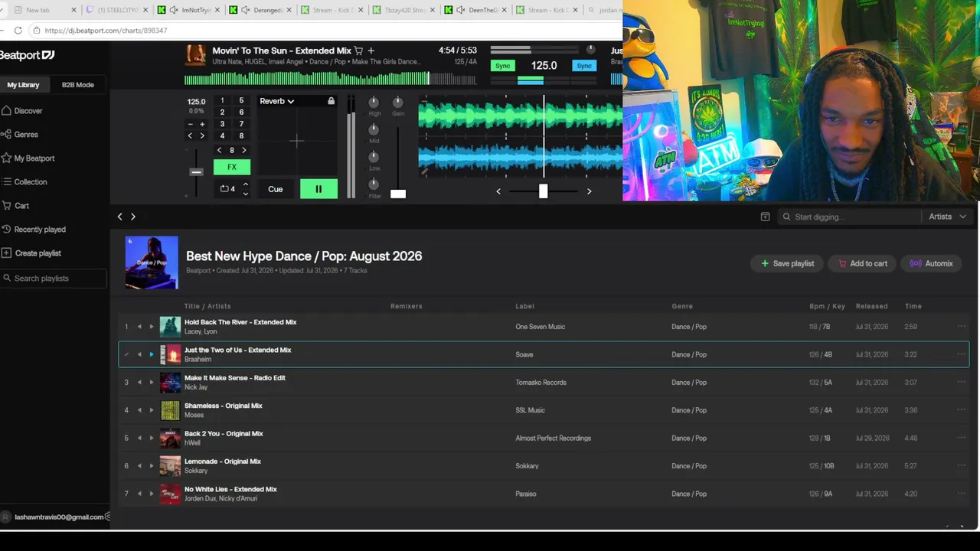The image size is (980, 551).
Task: Open Recently played in sidebar
Action: pyautogui.click(x=34, y=230)
